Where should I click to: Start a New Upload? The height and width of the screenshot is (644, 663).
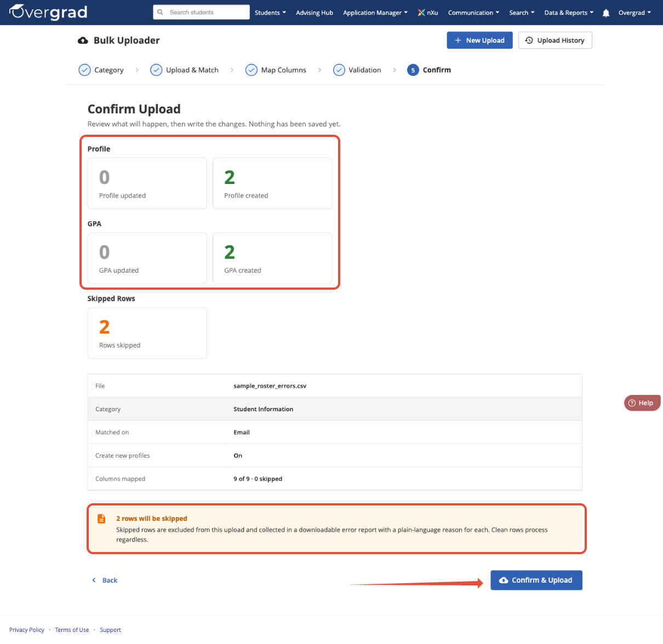coord(479,40)
